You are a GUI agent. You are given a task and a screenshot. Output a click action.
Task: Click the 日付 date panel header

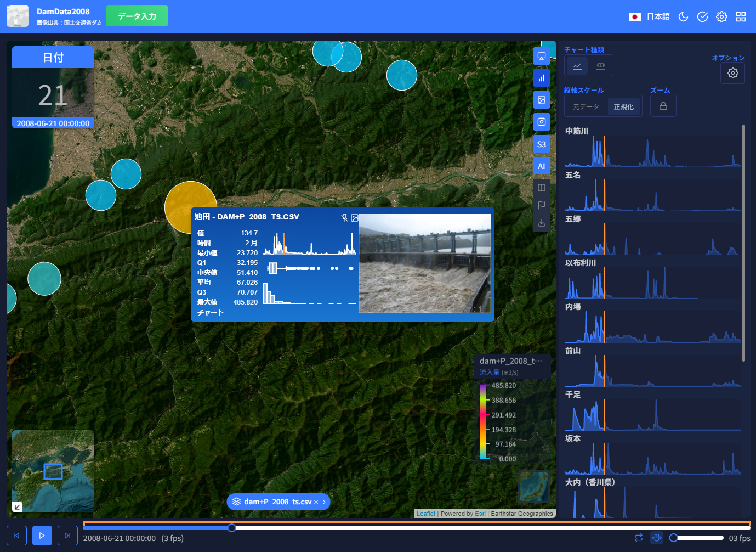click(53, 57)
